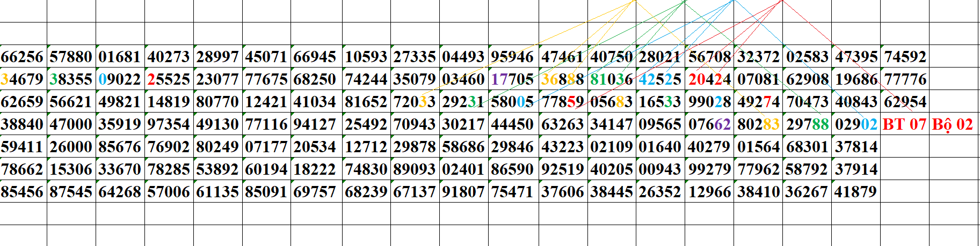The width and height of the screenshot is (980, 246).
Task: Click the cell reading 17705
Action: 512,79
